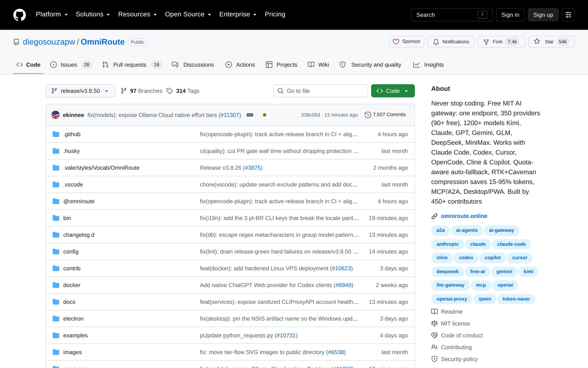Open the 7,507 Commits history link

[x=385, y=115]
